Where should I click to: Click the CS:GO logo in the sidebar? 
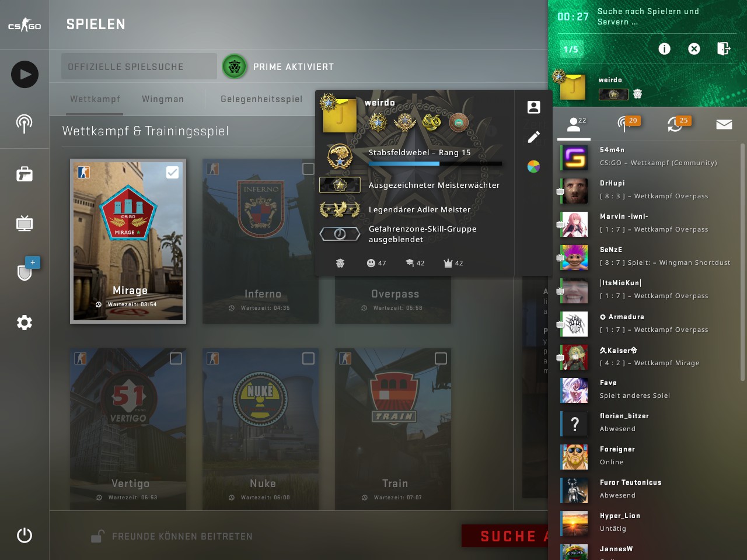(x=25, y=25)
